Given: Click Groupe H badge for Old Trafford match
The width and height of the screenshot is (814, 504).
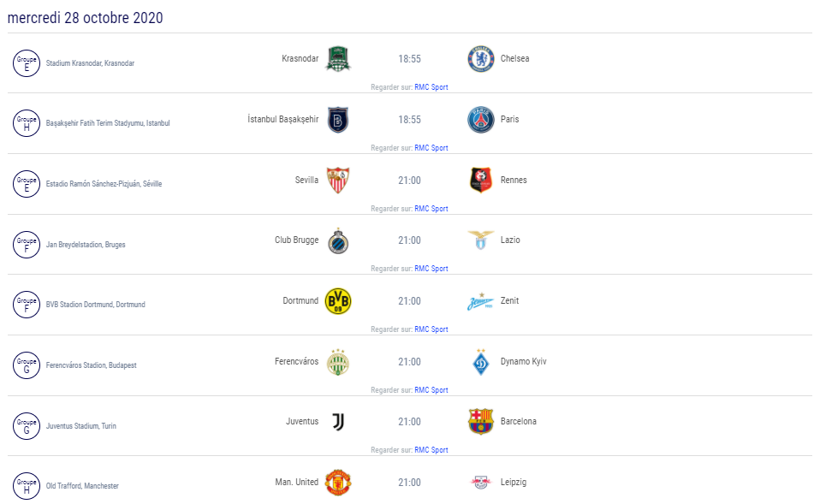Looking at the screenshot, I should click(27, 486).
